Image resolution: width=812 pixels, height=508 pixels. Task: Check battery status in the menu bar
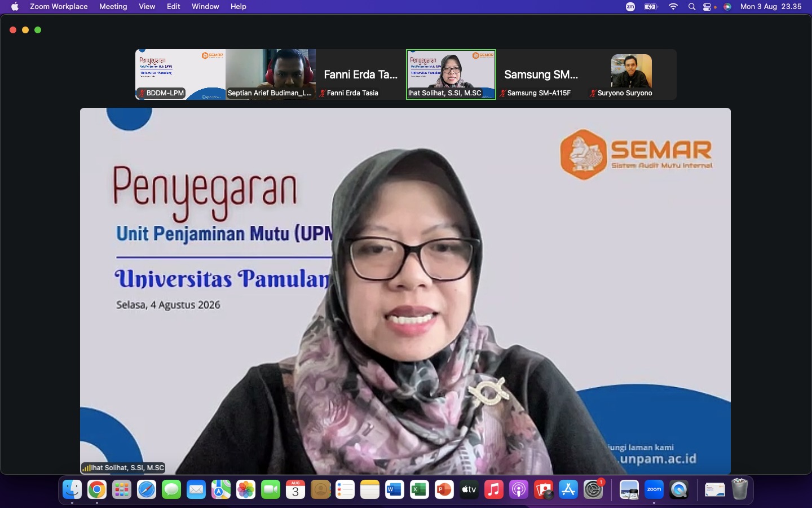click(x=651, y=7)
